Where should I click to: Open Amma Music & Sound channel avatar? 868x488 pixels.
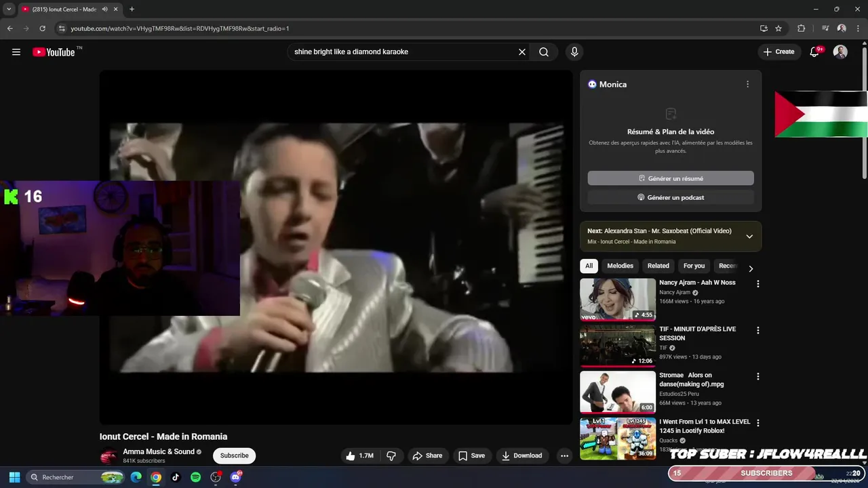click(x=108, y=456)
